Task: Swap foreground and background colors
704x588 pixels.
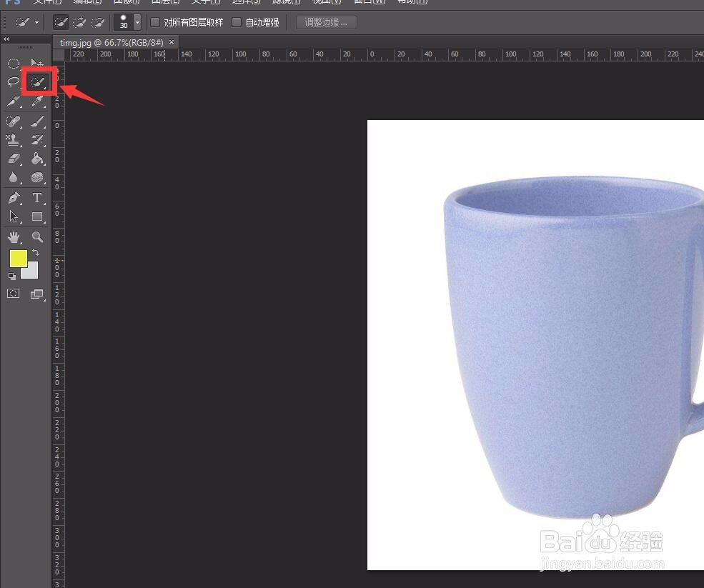Action: point(36,252)
